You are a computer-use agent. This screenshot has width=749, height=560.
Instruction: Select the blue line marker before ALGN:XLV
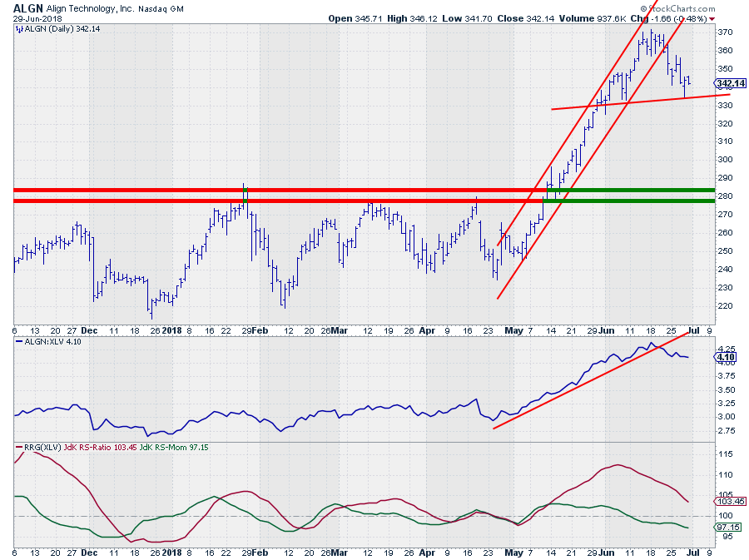[x=19, y=342]
